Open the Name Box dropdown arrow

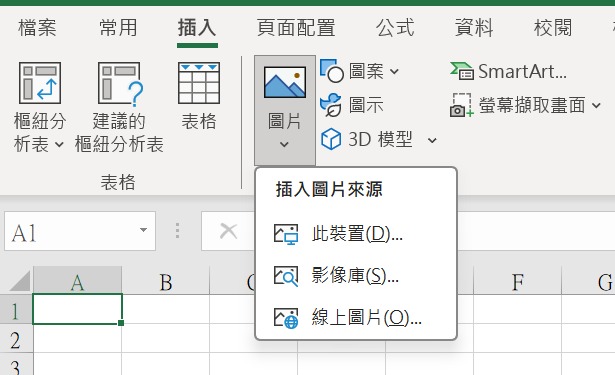click(144, 230)
